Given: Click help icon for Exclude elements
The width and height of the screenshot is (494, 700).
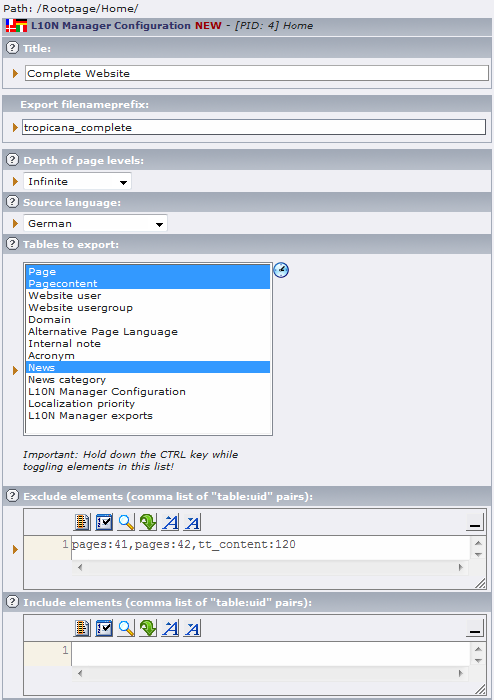Looking at the screenshot, I should (13, 496).
